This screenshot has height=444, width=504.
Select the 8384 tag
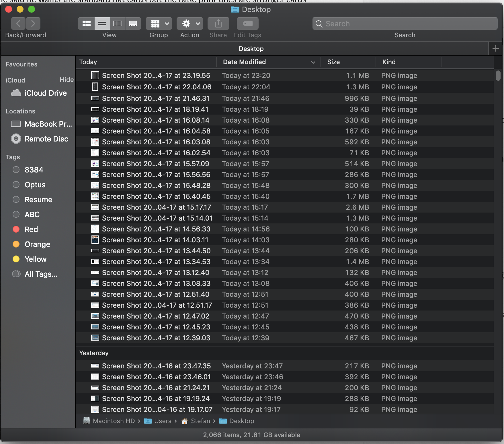pos(28,170)
